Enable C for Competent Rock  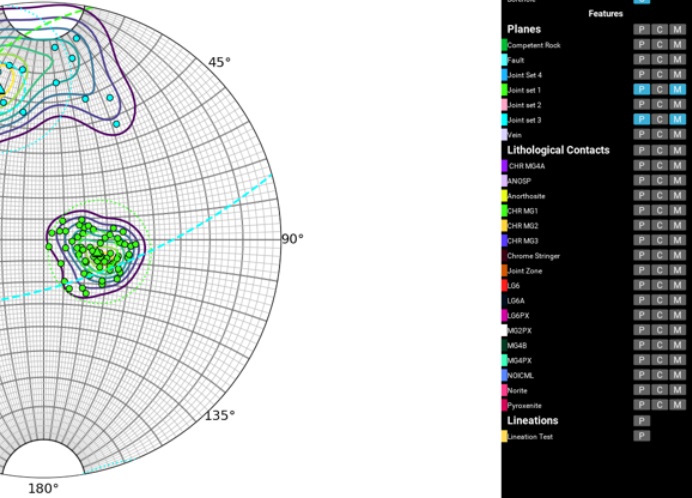pyautogui.click(x=659, y=45)
